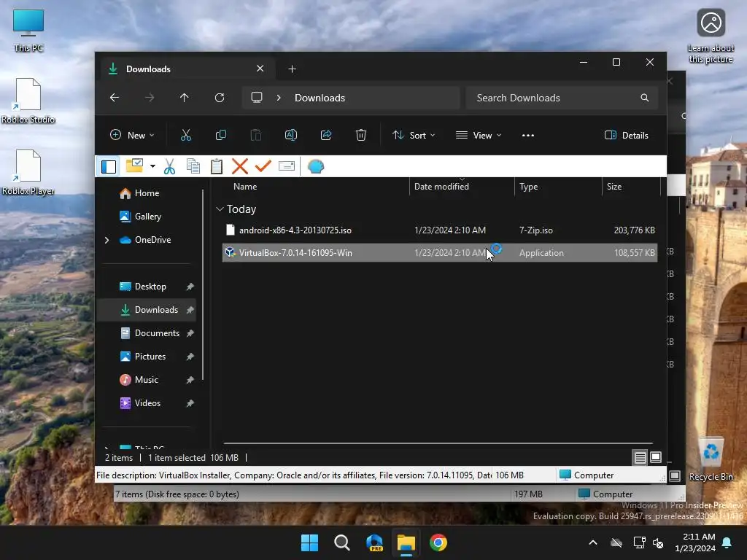The height and width of the screenshot is (560, 747).
Task: Click the Share icon in the command bar
Action: click(326, 135)
